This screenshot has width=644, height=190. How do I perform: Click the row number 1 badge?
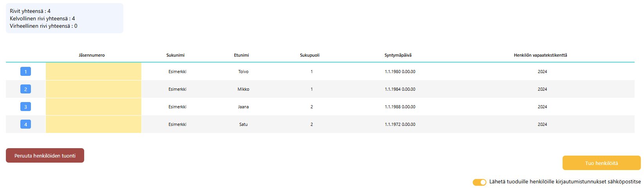point(25,72)
